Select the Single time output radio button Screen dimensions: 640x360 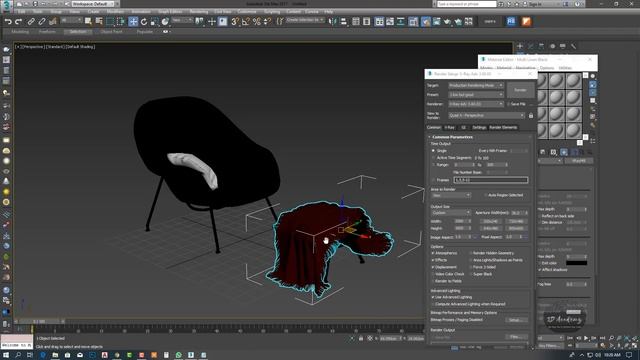[433, 151]
